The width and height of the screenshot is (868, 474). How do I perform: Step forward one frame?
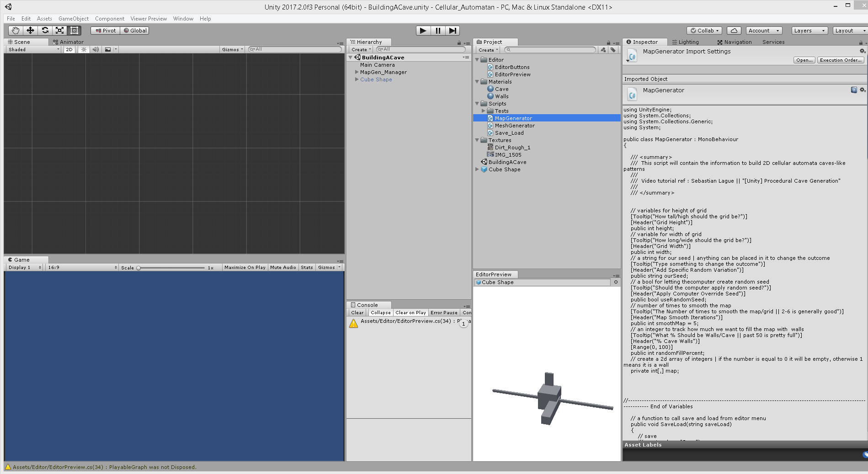(452, 31)
